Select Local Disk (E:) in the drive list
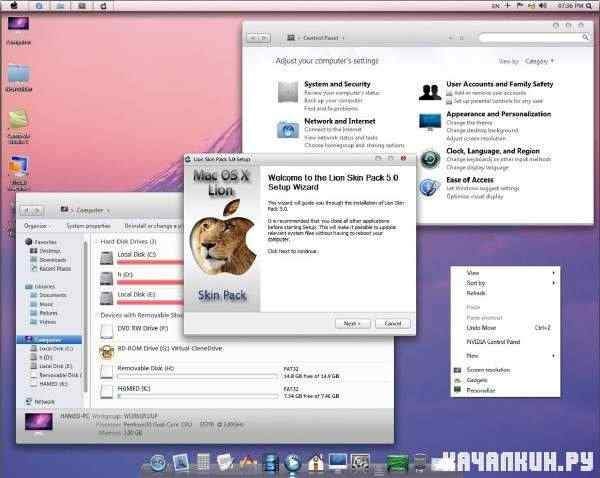Screen dimensions: 600x478 click(136, 294)
